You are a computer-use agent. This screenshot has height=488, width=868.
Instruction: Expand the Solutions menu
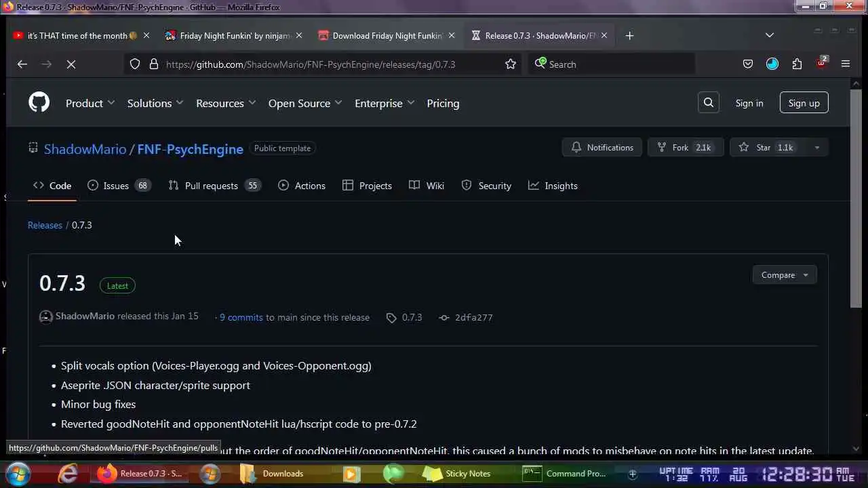coord(155,104)
